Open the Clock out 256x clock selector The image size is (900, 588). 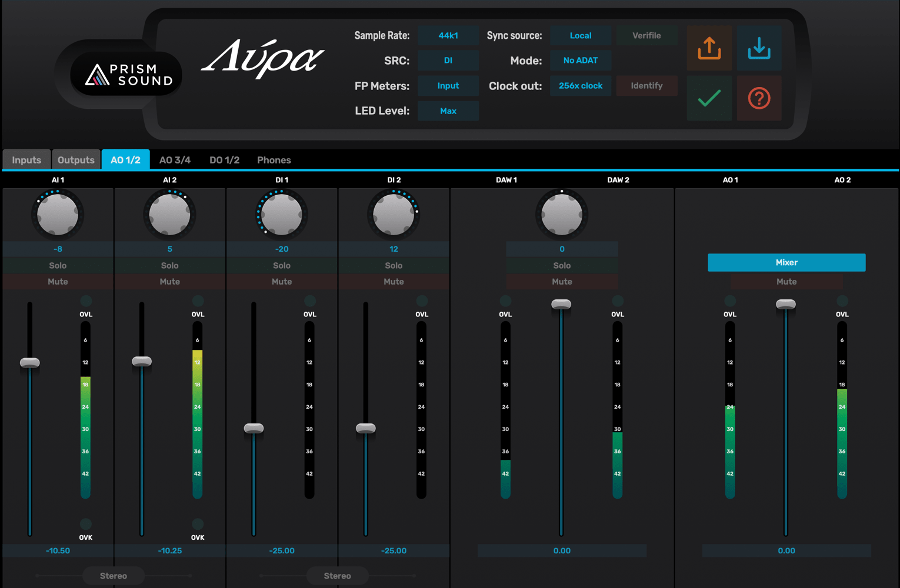(x=581, y=86)
